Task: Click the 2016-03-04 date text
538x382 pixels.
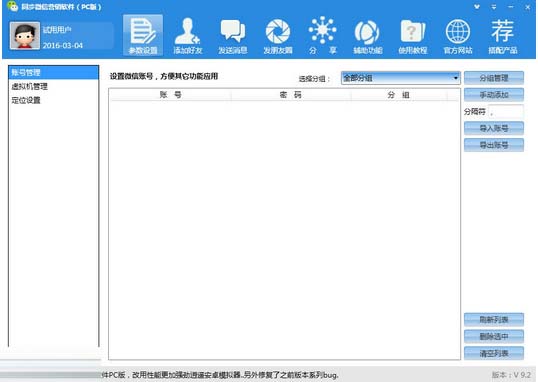Action: click(62, 45)
